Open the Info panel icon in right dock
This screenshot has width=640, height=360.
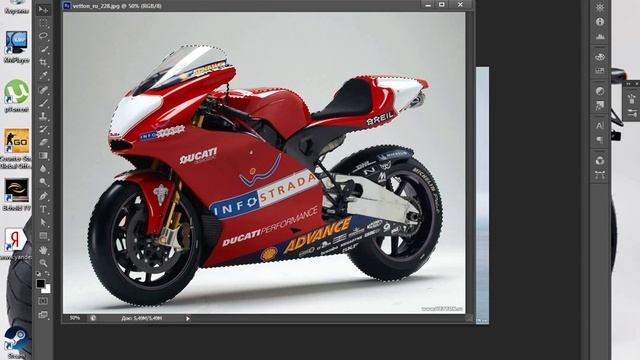pyautogui.click(x=600, y=22)
